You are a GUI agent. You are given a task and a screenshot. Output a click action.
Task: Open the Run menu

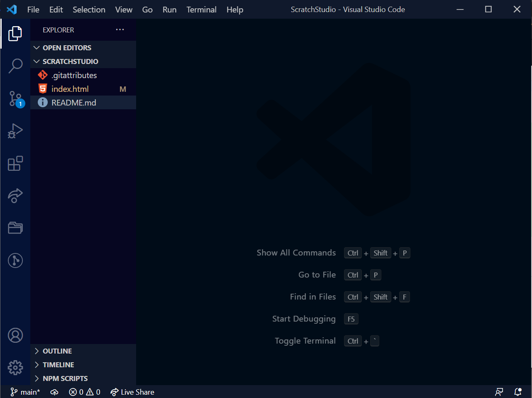169,10
